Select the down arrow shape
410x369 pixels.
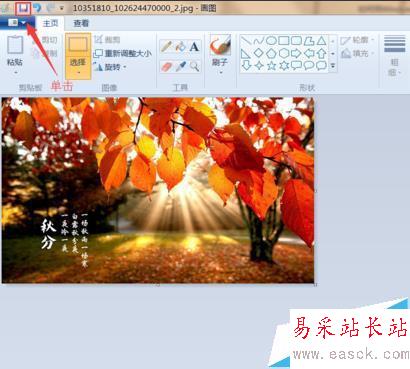[246, 65]
